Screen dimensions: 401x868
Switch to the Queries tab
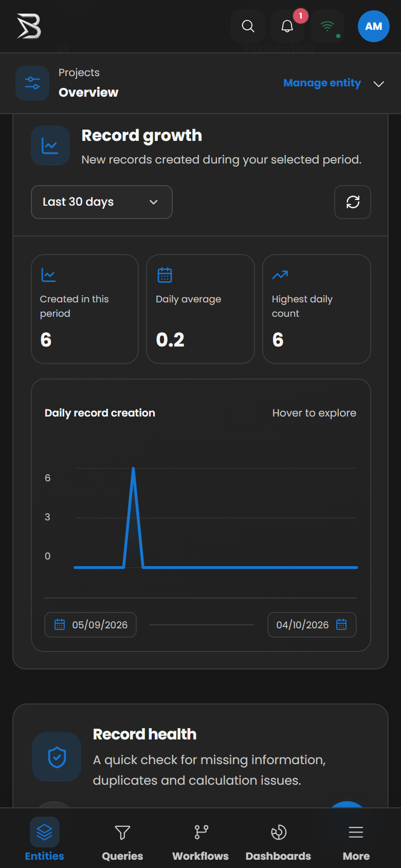122,839
